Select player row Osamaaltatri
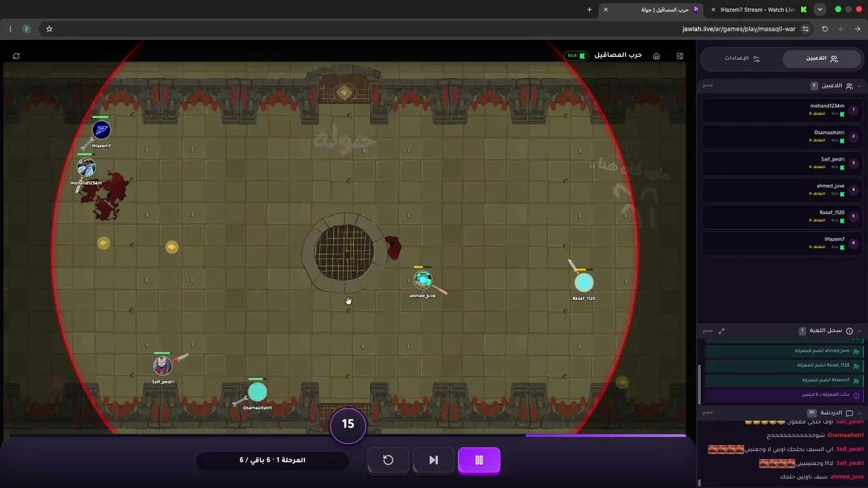This screenshot has height=488, width=868. click(x=782, y=136)
